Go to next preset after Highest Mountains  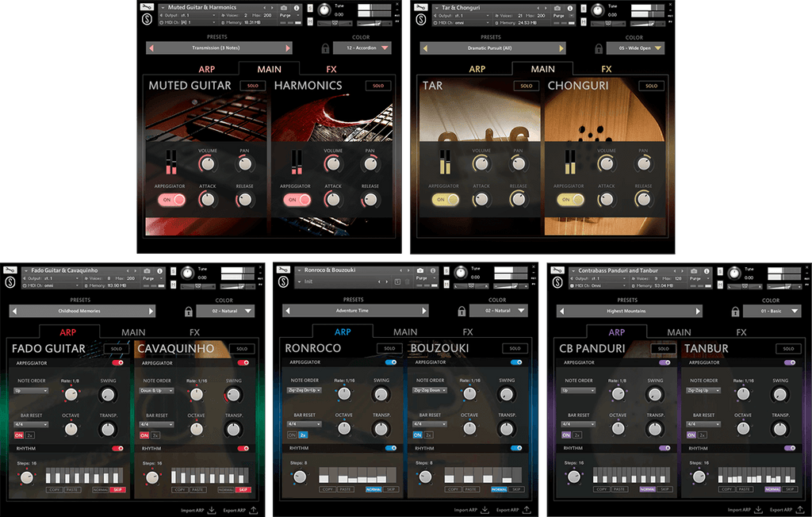(x=698, y=311)
